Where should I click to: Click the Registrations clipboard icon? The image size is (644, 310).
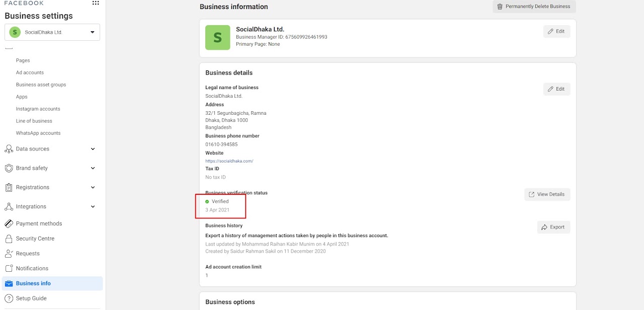(x=9, y=187)
